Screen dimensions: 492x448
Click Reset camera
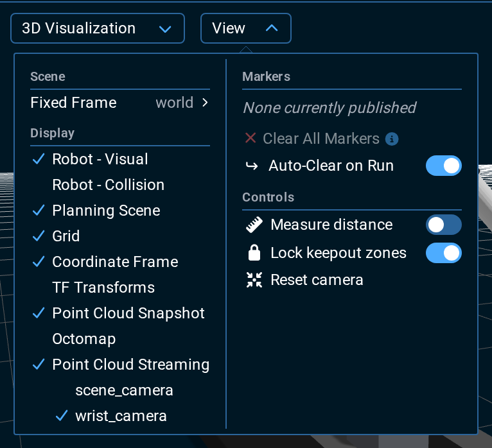[x=304, y=280]
